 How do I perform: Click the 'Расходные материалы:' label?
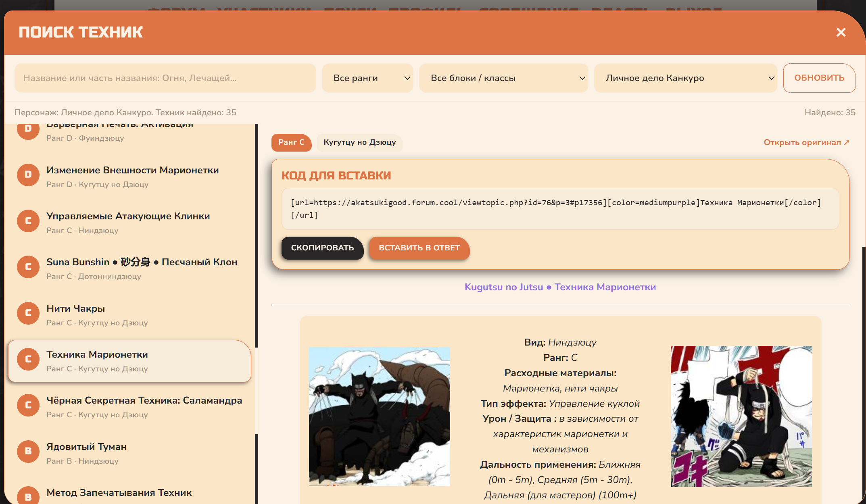pos(560,373)
